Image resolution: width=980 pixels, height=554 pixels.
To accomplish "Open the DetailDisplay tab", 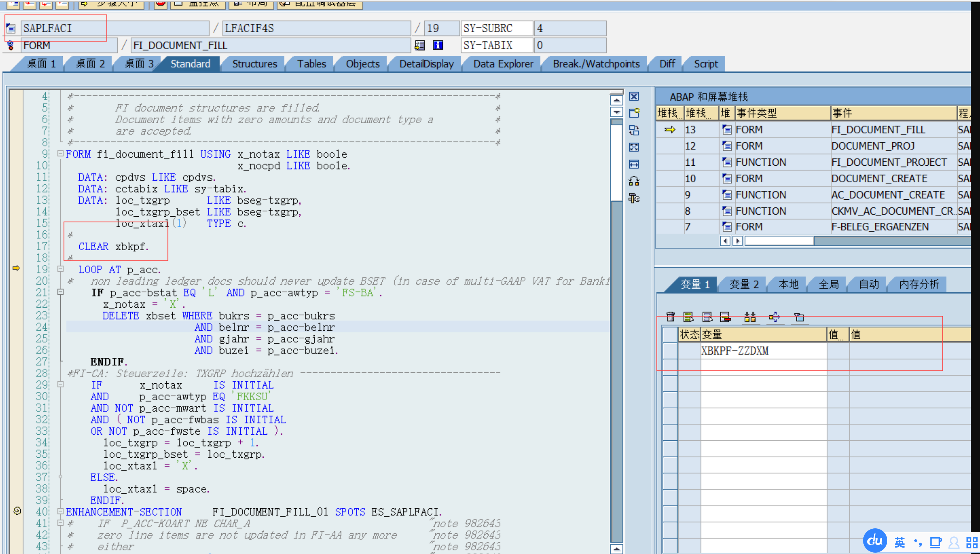I will 426,64.
